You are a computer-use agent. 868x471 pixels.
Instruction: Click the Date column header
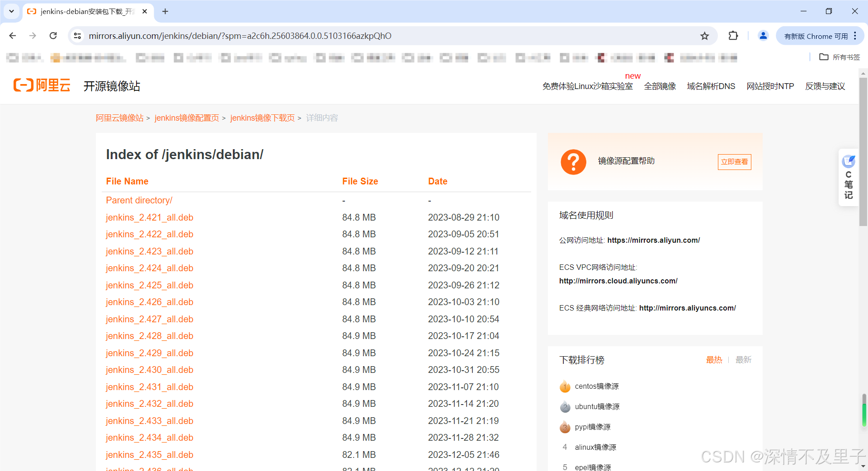[438, 181]
